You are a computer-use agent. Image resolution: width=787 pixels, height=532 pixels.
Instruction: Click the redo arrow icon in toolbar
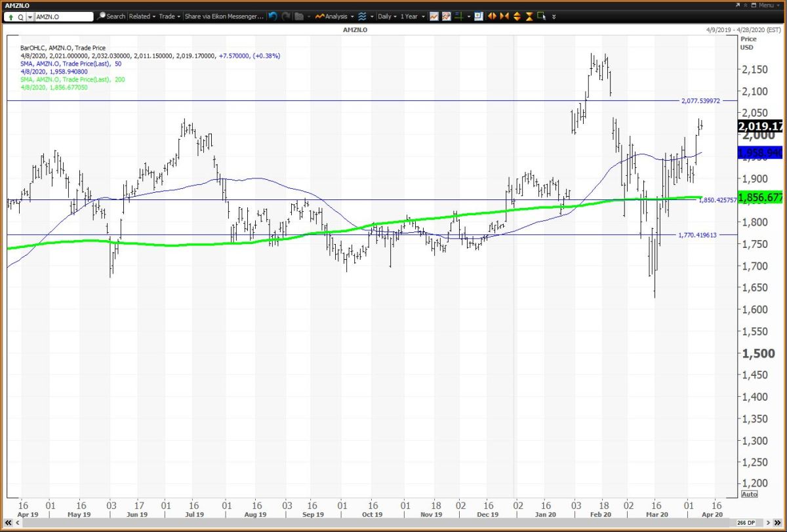[285, 16]
